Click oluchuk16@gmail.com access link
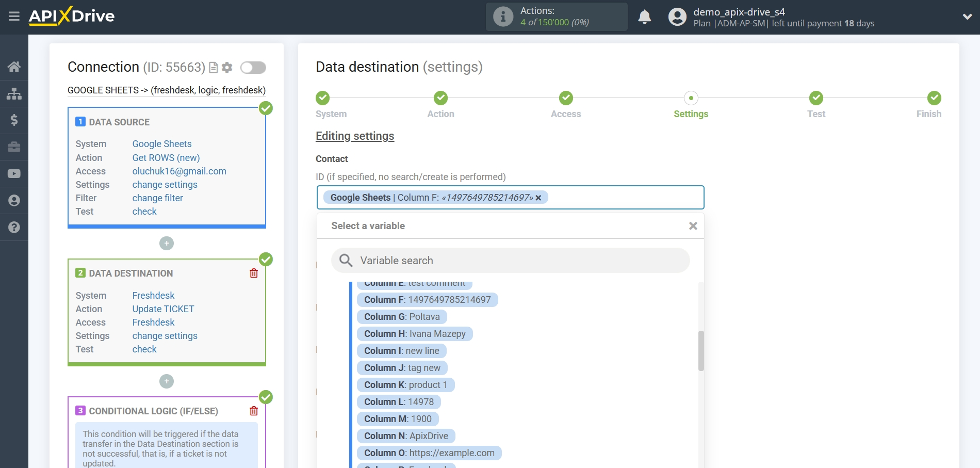The height and width of the screenshot is (468, 980). click(179, 171)
